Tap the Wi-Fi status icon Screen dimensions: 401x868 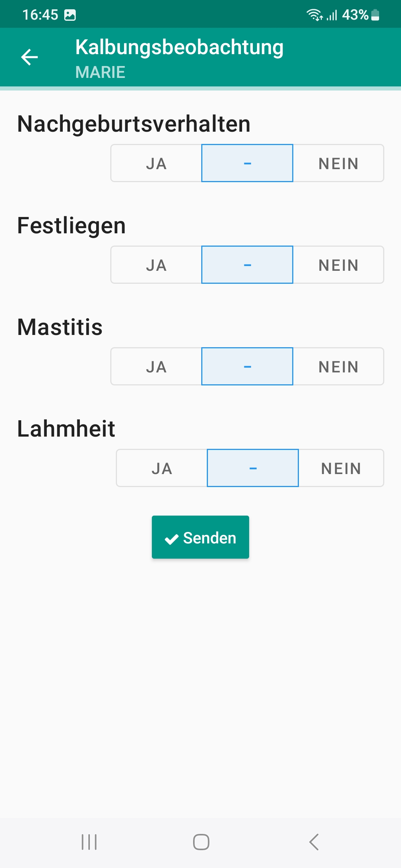click(x=314, y=15)
